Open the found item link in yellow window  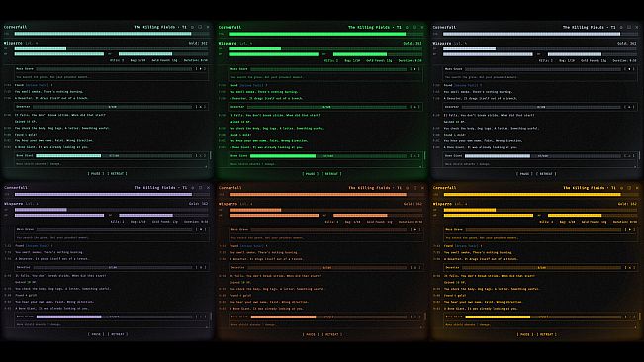point(466,246)
